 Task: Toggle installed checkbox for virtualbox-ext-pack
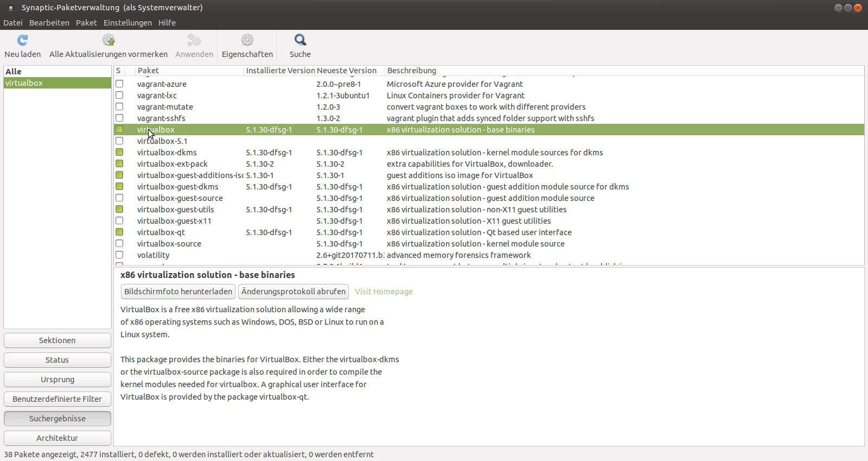coord(119,163)
